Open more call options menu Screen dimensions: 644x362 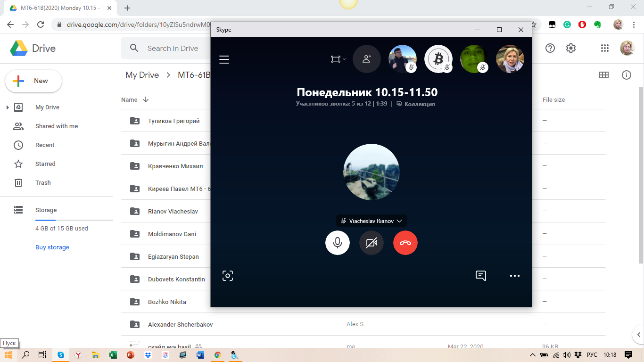pyautogui.click(x=514, y=276)
